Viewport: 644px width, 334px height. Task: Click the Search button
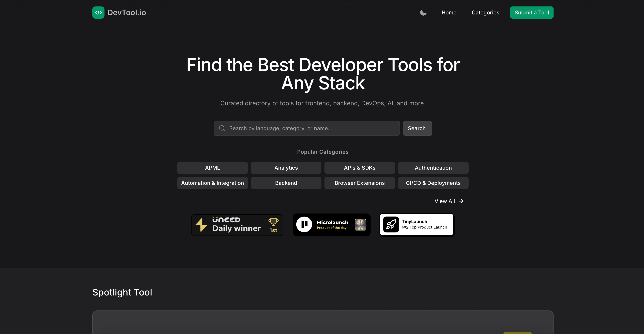pos(417,128)
